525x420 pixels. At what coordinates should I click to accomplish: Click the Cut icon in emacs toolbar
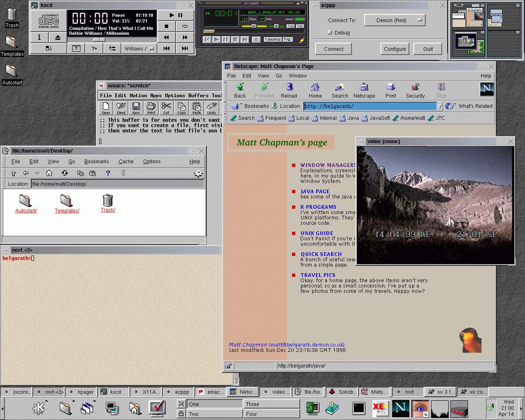(166, 108)
